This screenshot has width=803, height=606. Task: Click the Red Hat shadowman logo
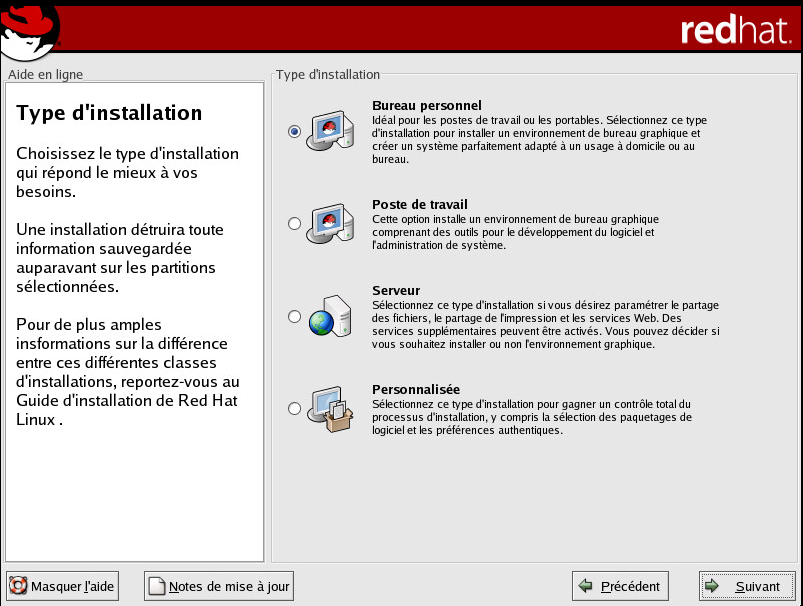tap(30, 30)
